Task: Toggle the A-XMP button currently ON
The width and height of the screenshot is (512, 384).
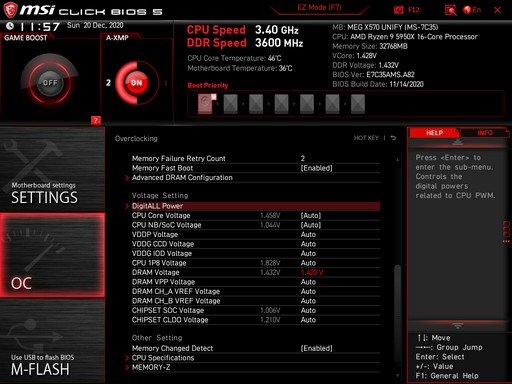Action: 136,83
